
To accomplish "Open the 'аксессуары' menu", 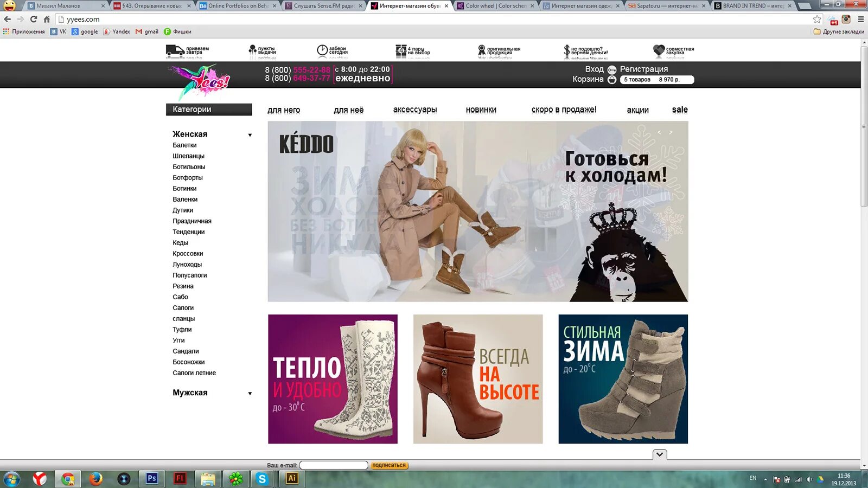I will coord(415,110).
